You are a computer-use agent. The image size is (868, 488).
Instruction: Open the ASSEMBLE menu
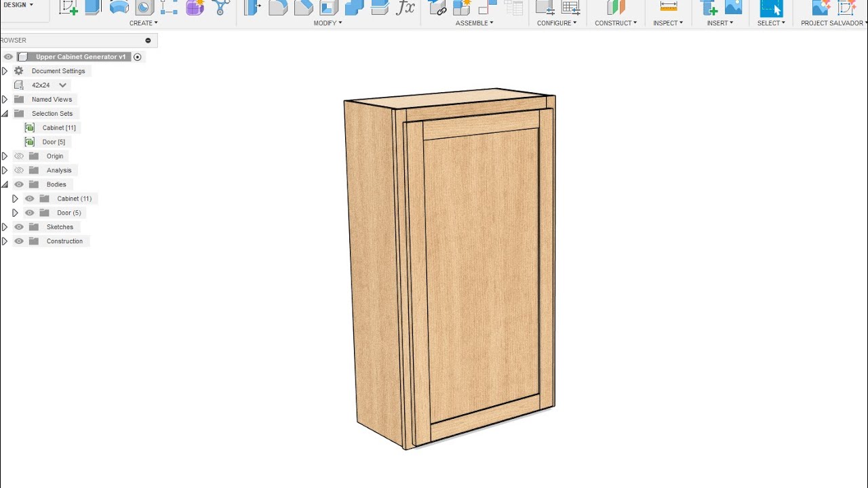[475, 23]
